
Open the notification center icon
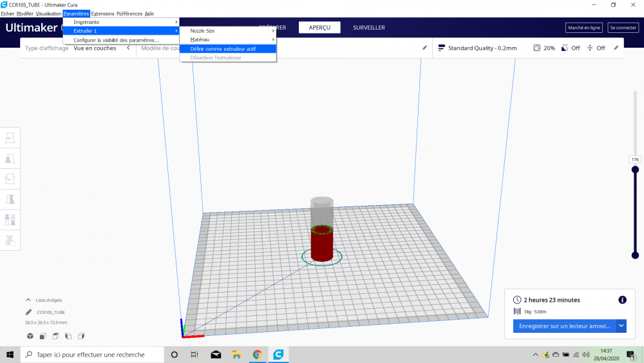pyautogui.click(x=631, y=355)
